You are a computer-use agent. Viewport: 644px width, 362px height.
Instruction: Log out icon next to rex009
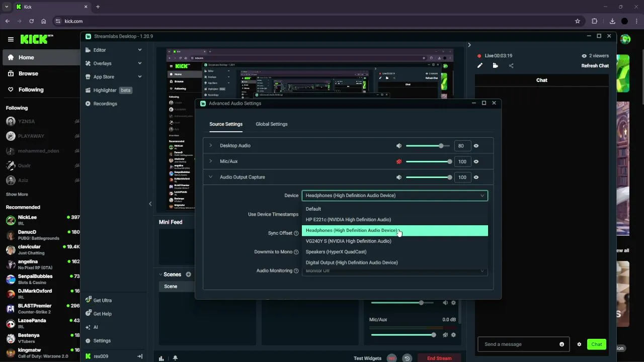140,356
